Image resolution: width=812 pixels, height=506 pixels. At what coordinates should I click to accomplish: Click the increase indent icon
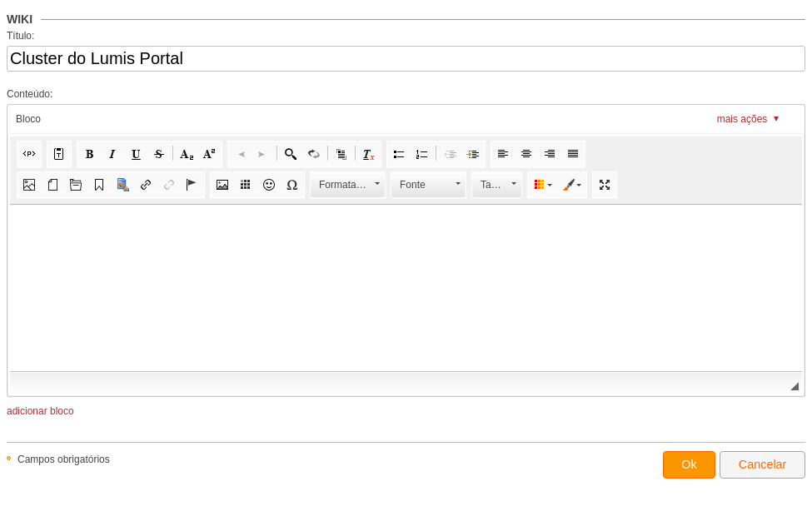pyautogui.click(x=473, y=154)
